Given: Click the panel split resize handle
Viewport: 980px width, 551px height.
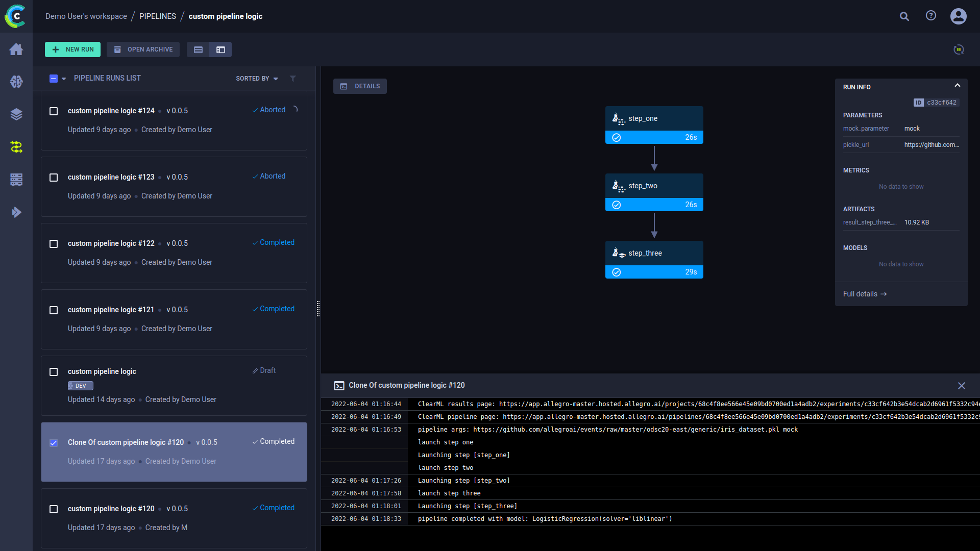Looking at the screenshot, I should (318, 309).
